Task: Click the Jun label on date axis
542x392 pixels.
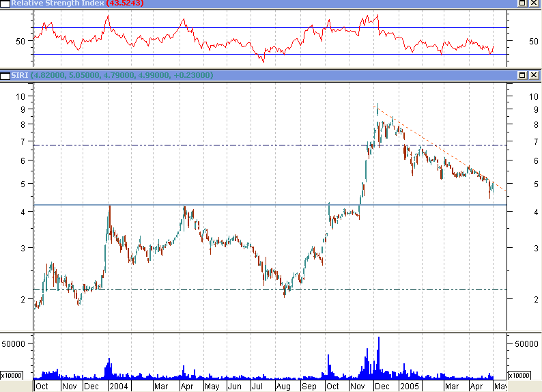Action: (x=234, y=386)
